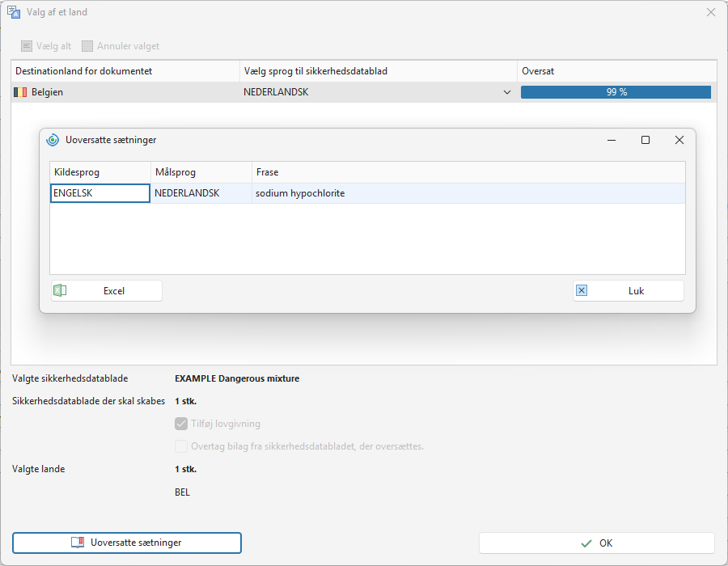The image size is (728, 566).
Task: Confirm the country selection with OK
Action: [x=597, y=543]
